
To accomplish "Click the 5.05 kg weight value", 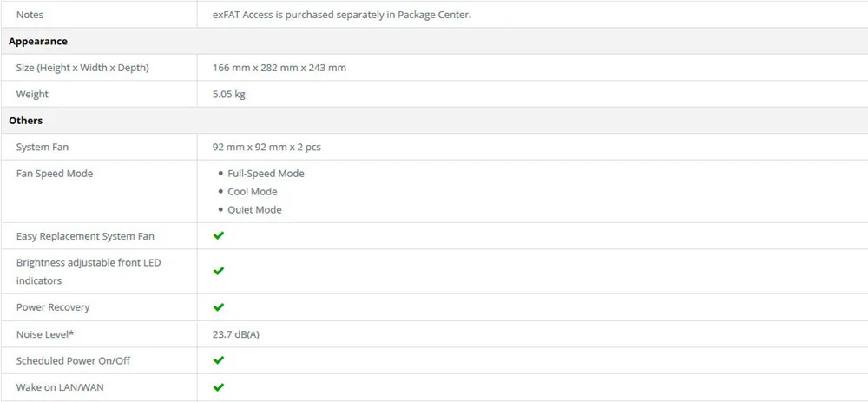I will tap(228, 94).
